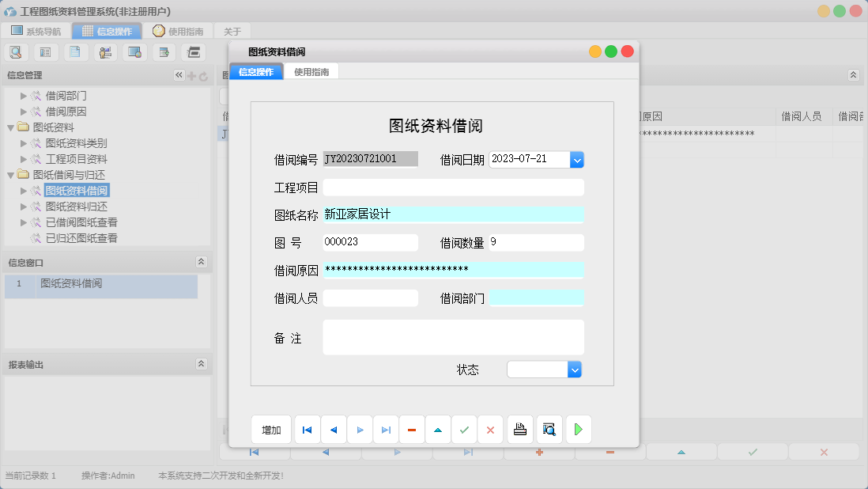Open the 借阅日期 date dropdown

coord(576,159)
